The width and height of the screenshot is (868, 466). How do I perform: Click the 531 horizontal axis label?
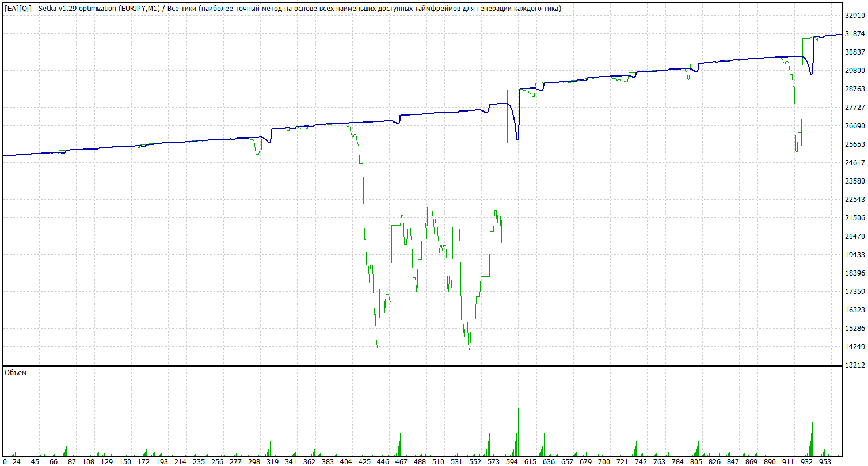point(456,461)
